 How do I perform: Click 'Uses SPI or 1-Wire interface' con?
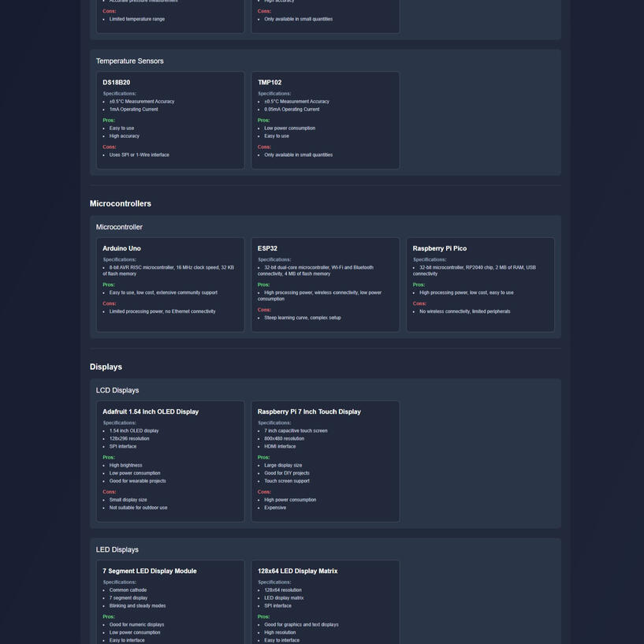[140, 154]
